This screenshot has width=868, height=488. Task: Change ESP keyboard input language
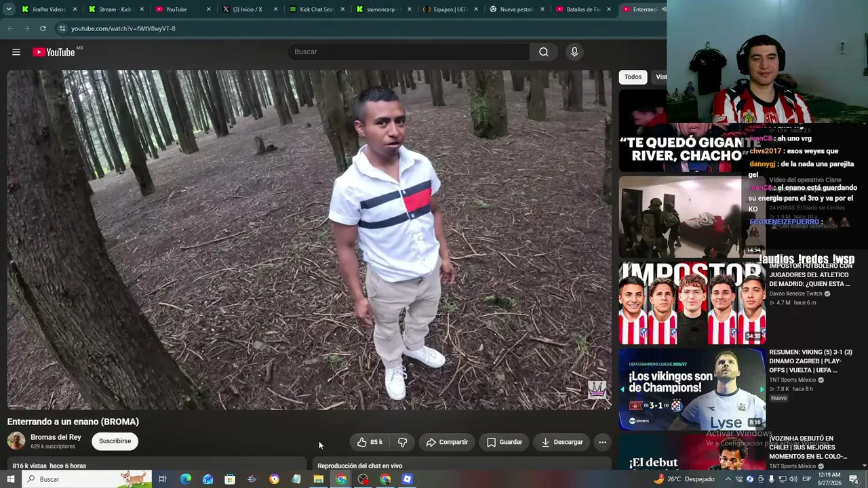[x=807, y=479]
